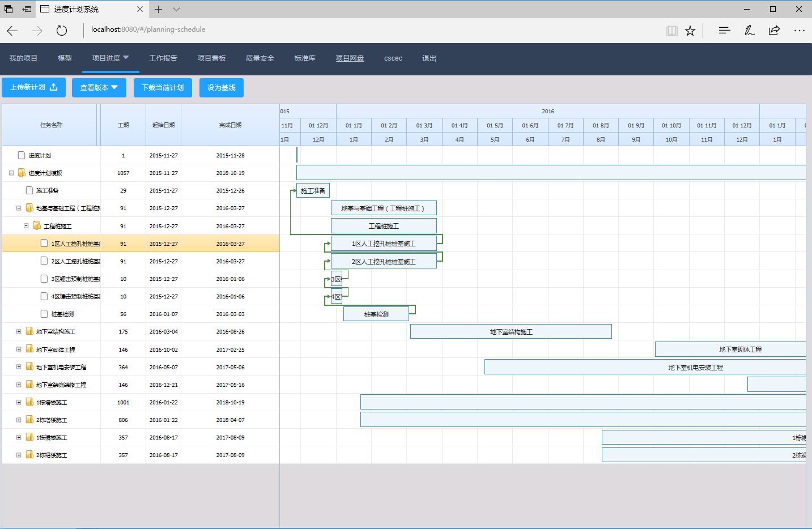Click the 完成日期 column header
The width and height of the screenshot is (812, 529).
[230, 125]
